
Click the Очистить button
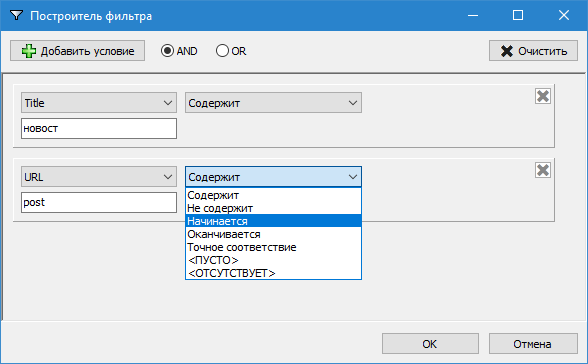click(x=533, y=51)
